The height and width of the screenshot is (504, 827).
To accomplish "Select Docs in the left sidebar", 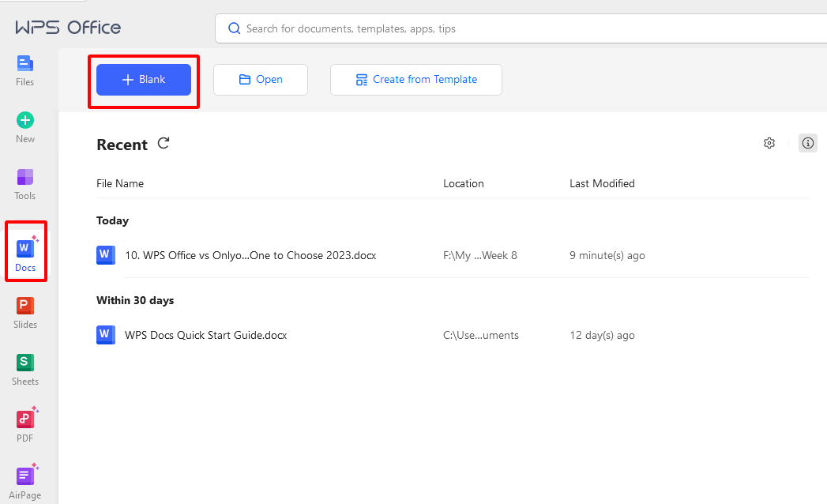I will (25, 254).
